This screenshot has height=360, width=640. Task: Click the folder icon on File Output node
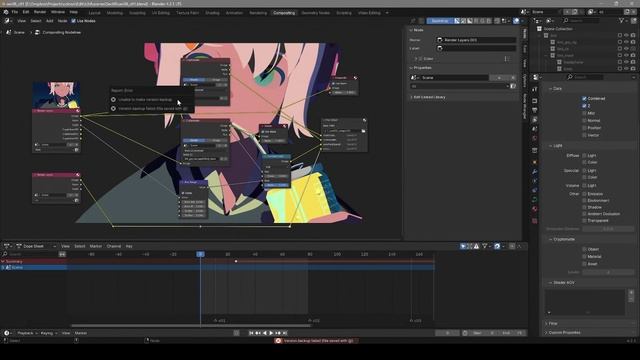(x=363, y=131)
